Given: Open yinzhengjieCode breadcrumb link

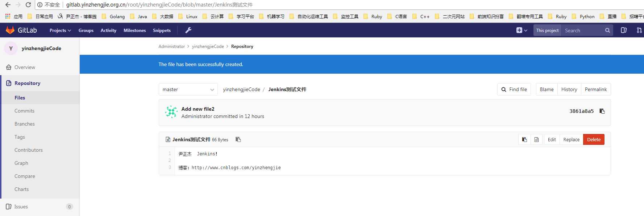Looking at the screenshot, I should tap(208, 46).
